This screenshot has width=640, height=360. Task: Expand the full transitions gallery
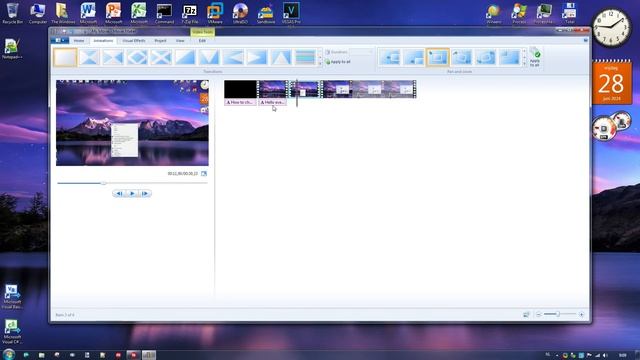click(x=320, y=64)
